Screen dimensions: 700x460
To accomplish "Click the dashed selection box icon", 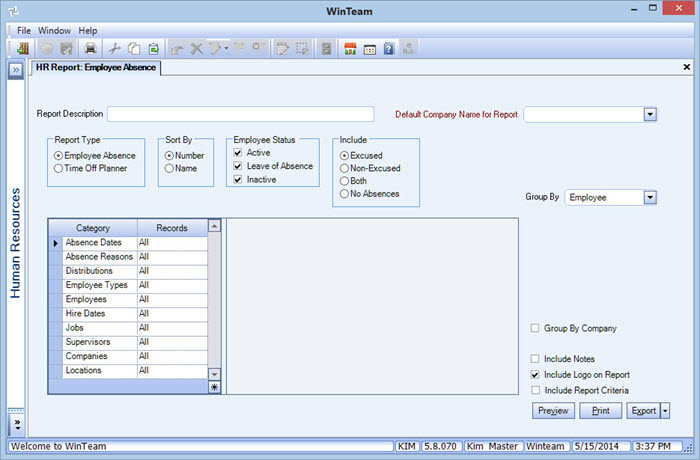I will [x=302, y=49].
